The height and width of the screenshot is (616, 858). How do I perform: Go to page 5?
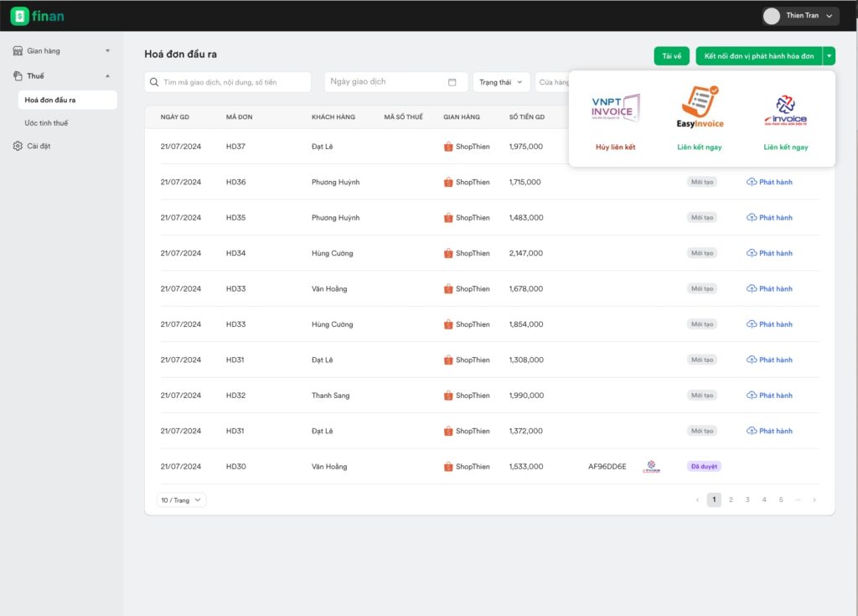click(781, 500)
